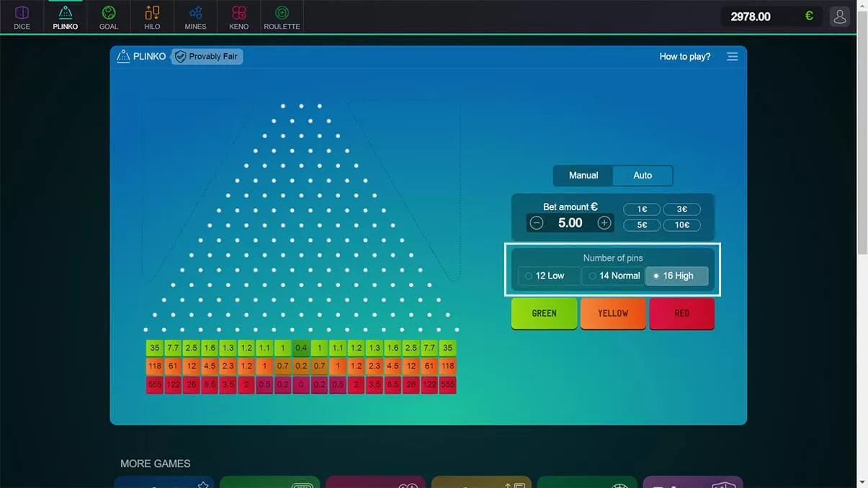Select 12 Low number of pins

[547, 275]
